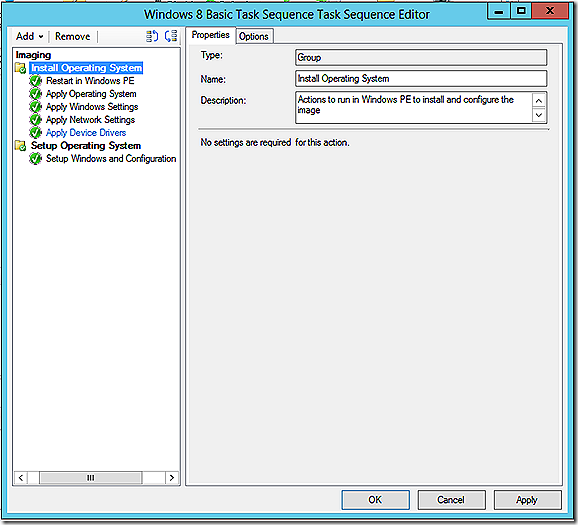
Task: Click the green check icon beside Restart in Windows PE
Action: pos(36,81)
